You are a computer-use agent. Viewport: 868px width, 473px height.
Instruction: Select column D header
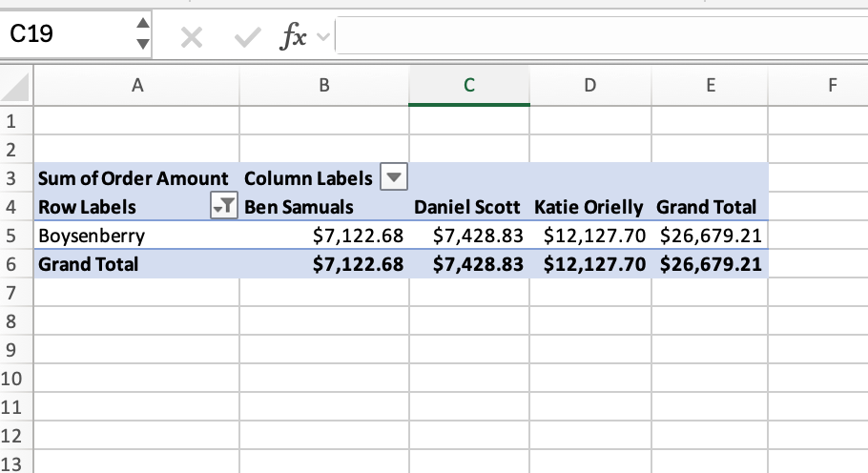click(590, 85)
